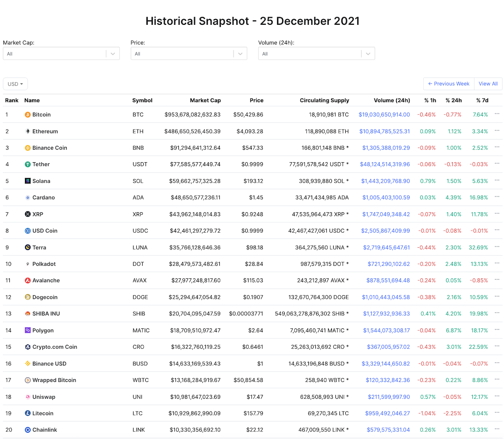This screenshot has height=439, width=504.
Task: Click the Bitcoin coin logo icon
Action: point(28,115)
